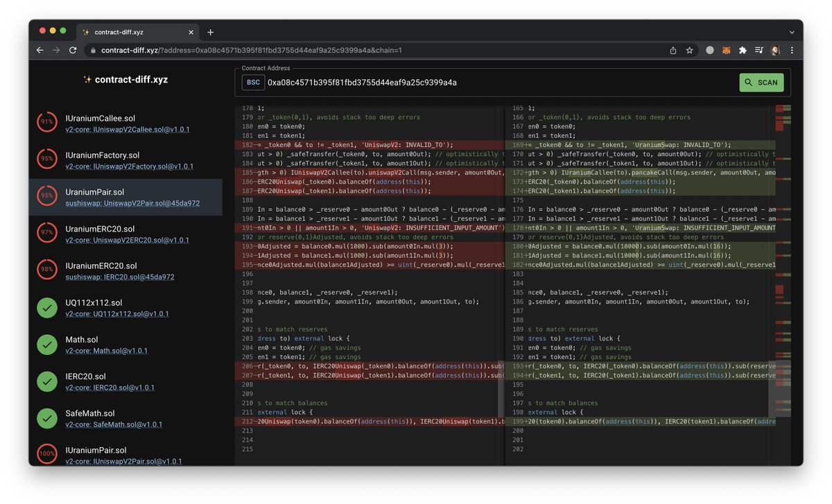Click the green checkmark beside UQ112x112.sol

pyautogui.click(x=47, y=306)
